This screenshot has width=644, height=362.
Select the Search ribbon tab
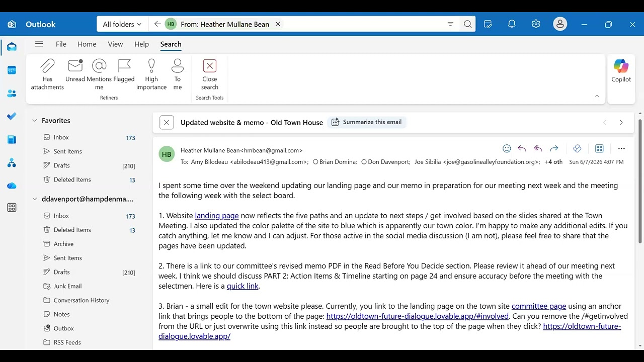click(x=171, y=44)
